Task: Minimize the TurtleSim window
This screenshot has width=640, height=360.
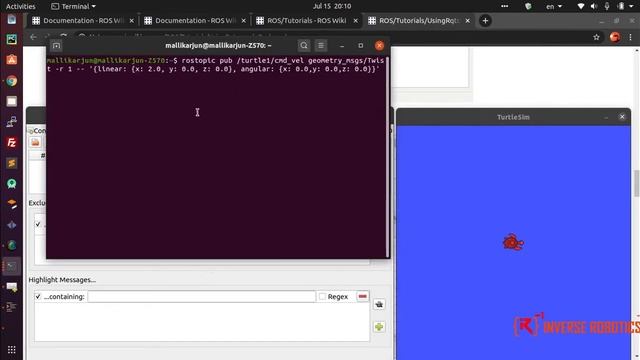Action: [606, 117]
